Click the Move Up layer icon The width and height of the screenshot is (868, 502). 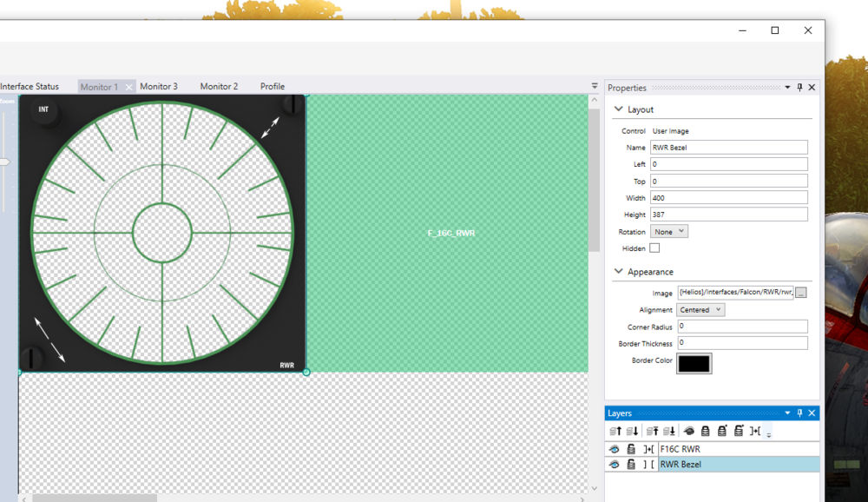615,431
